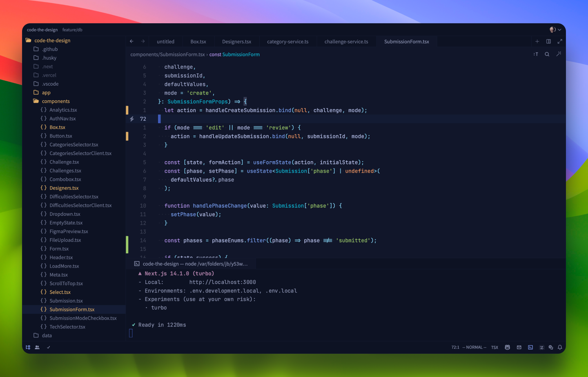Screen dimensions: 588x377
Task: Click 'Ready in 1220ms' terminal line
Action: (x=162, y=325)
